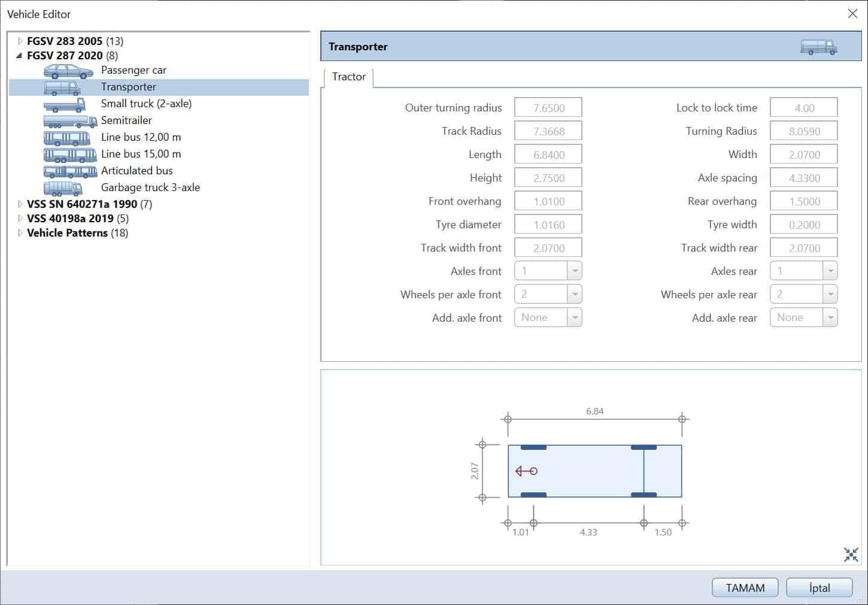Click the Passenger car vehicle icon
This screenshot has height=605, width=868.
pos(68,71)
